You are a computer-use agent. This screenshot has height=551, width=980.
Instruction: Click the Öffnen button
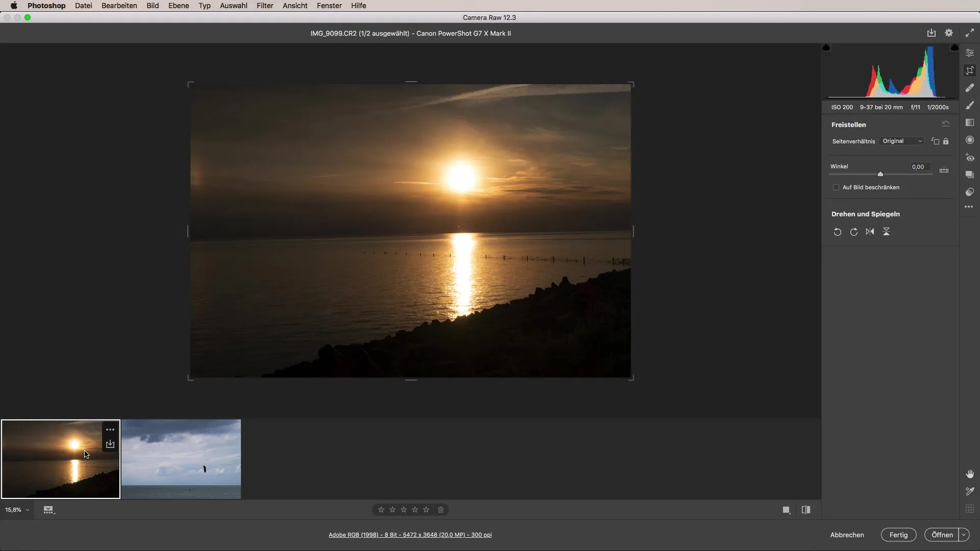[x=942, y=535]
